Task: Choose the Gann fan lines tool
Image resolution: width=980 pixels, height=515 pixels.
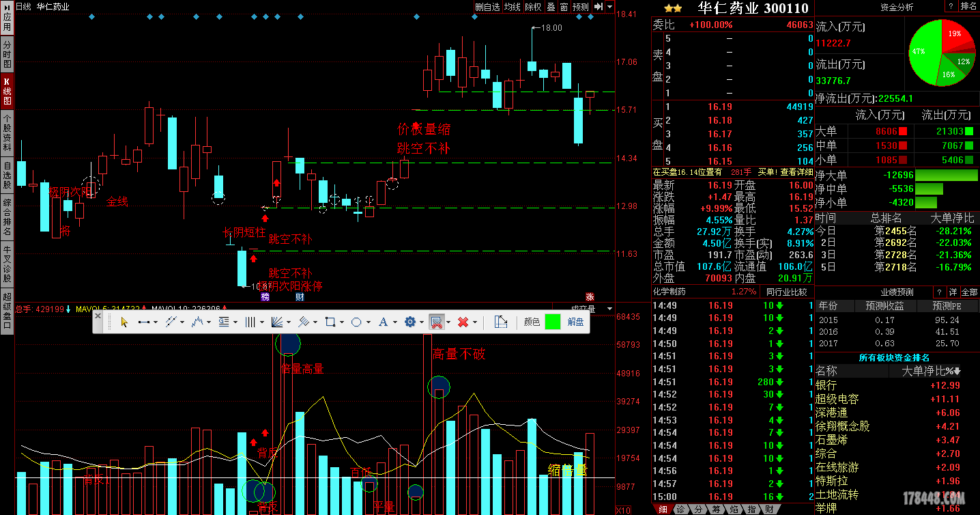Action: [x=277, y=322]
